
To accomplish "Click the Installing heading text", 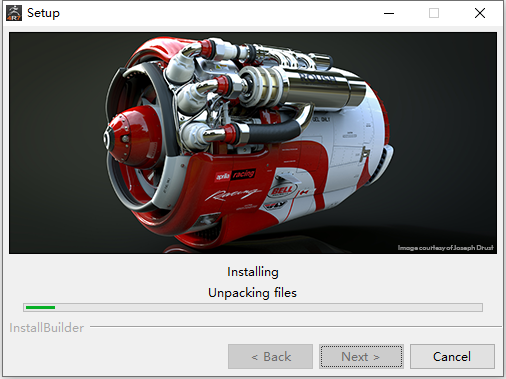I will [x=253, y=272].
